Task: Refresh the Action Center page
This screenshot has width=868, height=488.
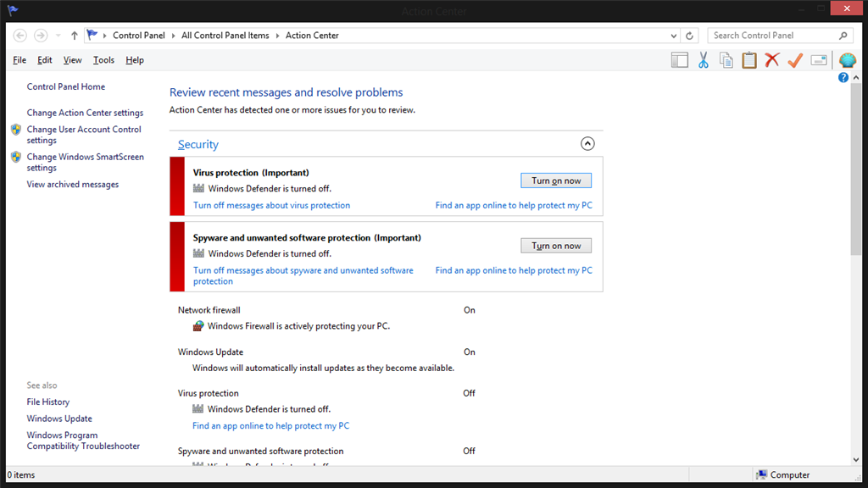Action: point(689,36)
